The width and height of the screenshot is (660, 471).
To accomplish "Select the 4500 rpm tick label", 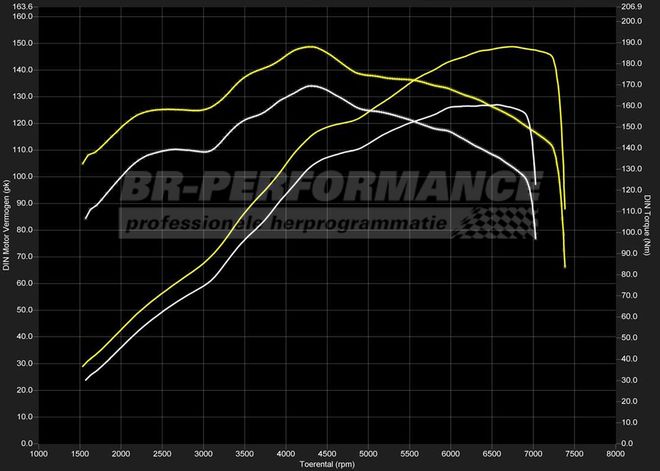I will tap(327, 453).
